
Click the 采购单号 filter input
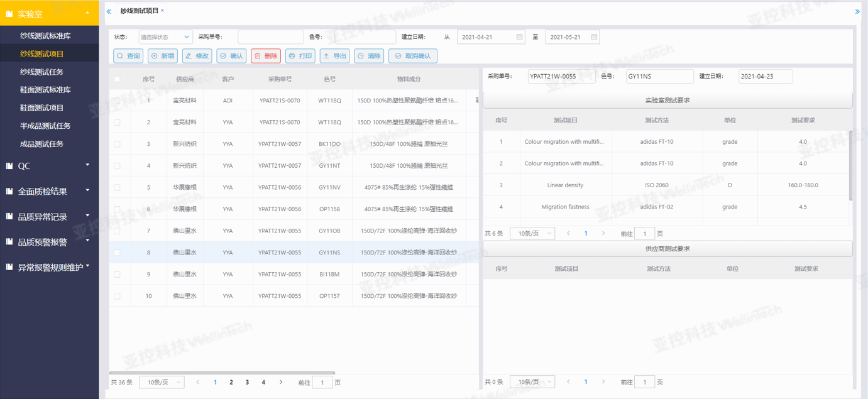pyautogui.click(x=271, y=37)
